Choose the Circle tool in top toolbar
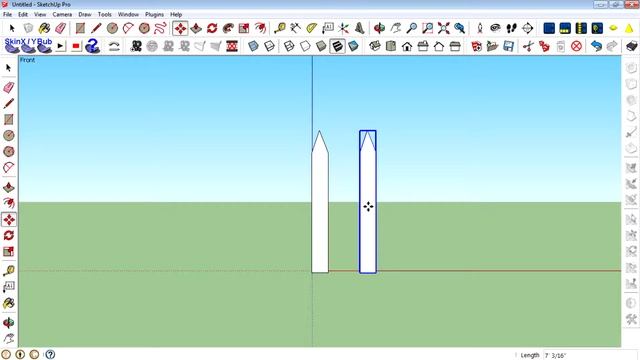The image size is (640, 360). tap(112, 28)
